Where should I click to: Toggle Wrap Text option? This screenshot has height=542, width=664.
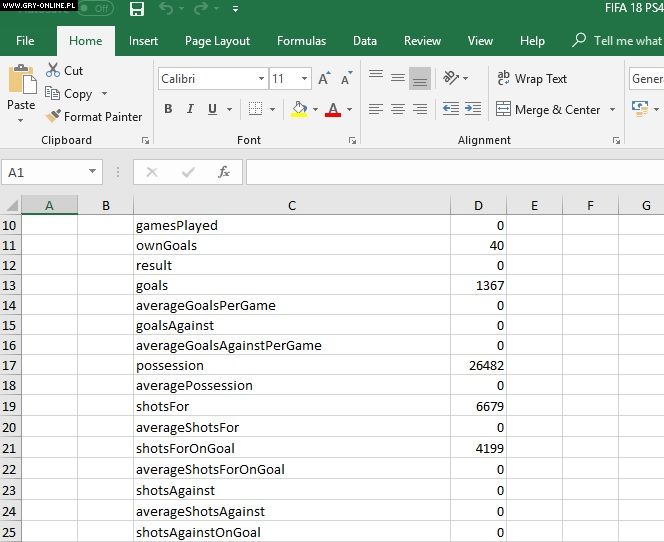(x=531, y=79)
